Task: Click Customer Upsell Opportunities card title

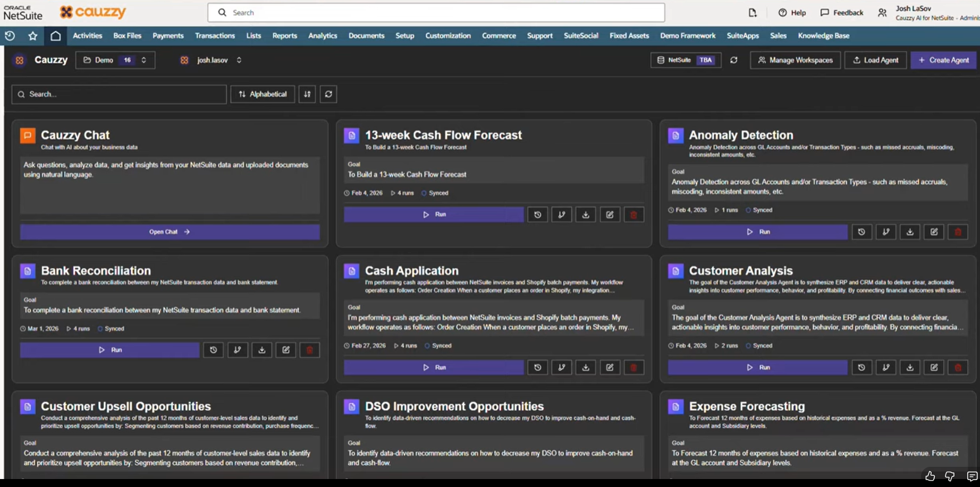Action: point(126,406)
